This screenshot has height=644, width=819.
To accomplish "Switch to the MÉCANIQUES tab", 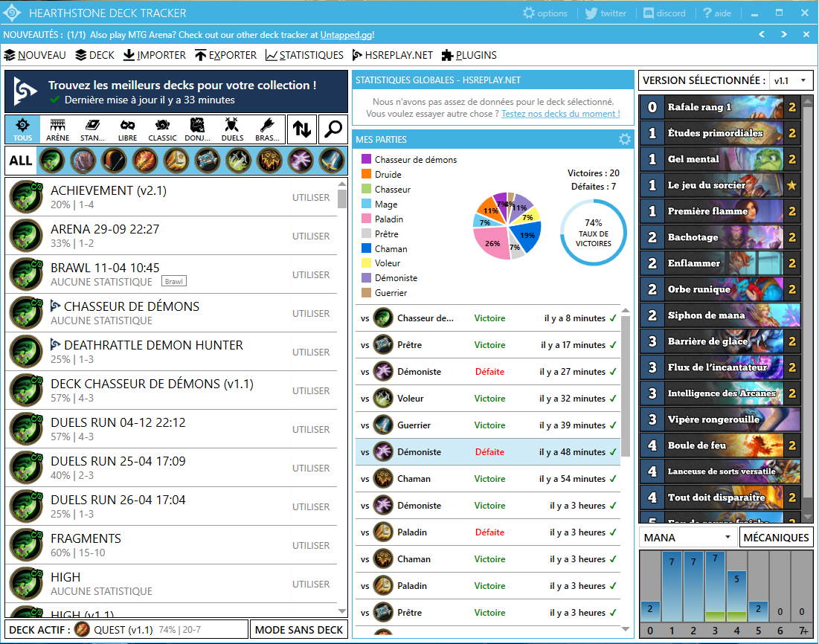I will (776, 538).
